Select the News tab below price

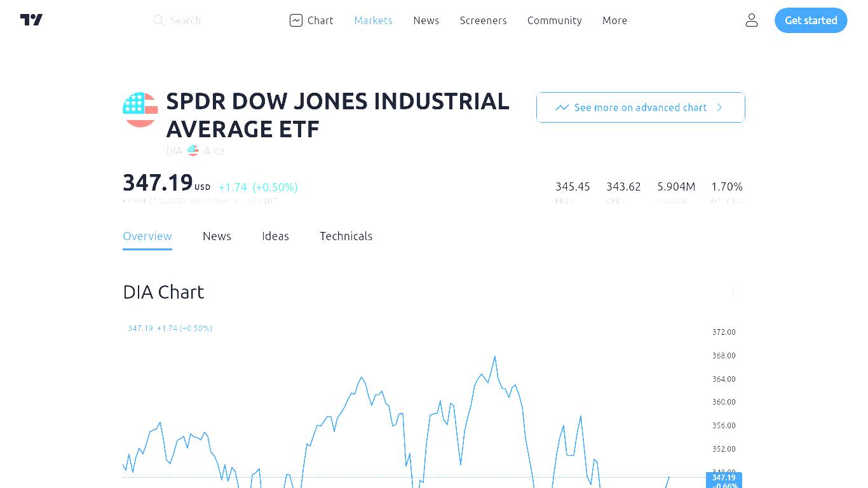pos(217,236)
